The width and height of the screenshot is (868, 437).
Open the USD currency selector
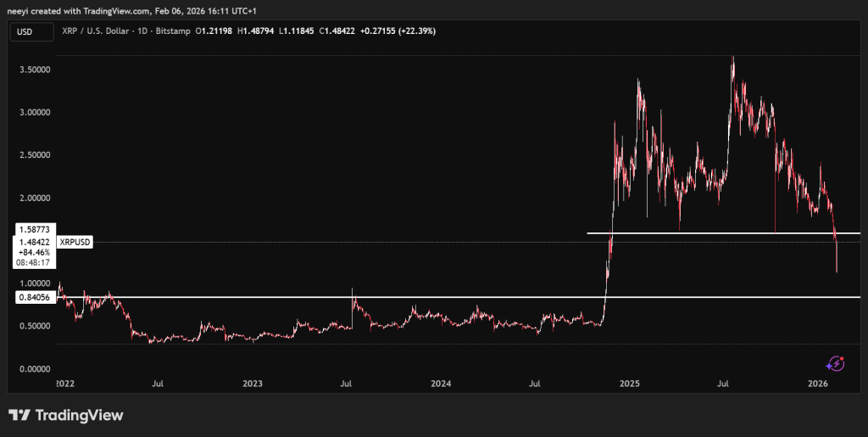[25, 32]
